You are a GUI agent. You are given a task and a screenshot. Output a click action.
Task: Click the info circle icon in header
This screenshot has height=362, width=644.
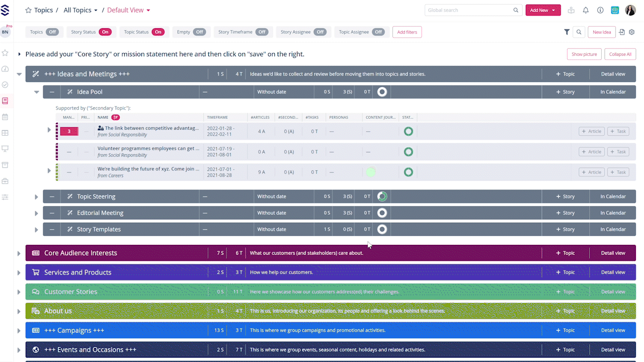tap(600, 10)
